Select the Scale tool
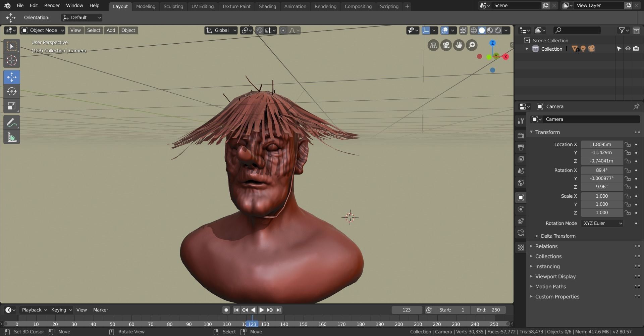 [x=12, y=106]
